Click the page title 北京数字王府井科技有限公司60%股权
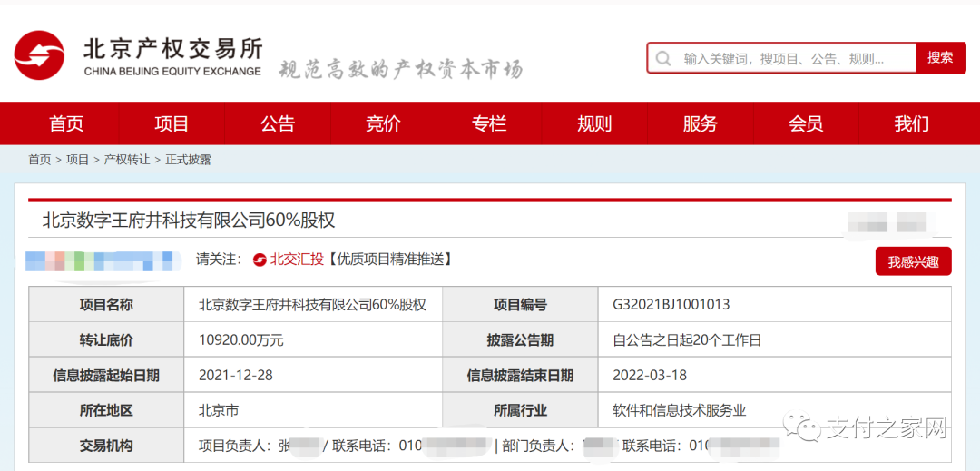980x471 pixels. pyautogui.click(x=189, y=221)
